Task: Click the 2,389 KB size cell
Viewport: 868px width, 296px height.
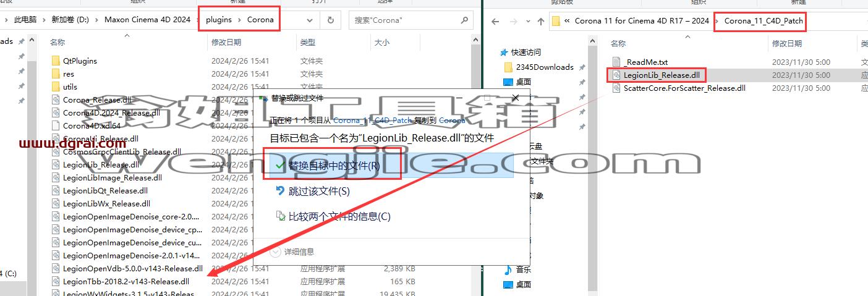Action: coord(399,268)
